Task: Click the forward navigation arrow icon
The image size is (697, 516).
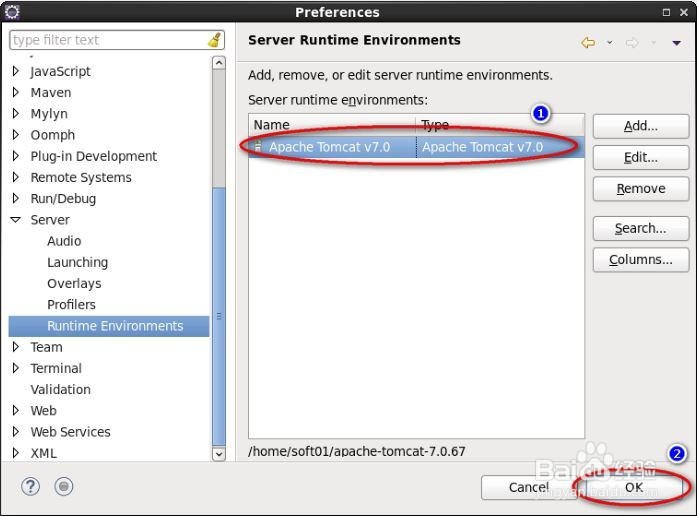Action: [632, 43]
